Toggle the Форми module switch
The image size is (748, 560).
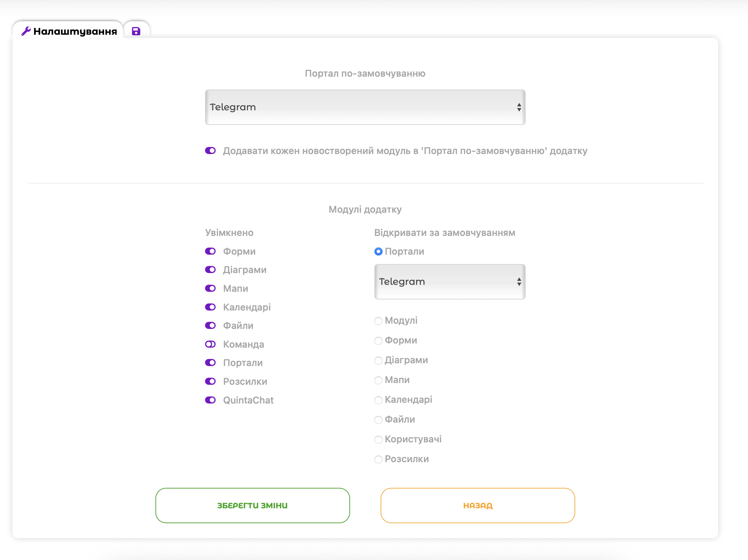(x=210, y=251)
